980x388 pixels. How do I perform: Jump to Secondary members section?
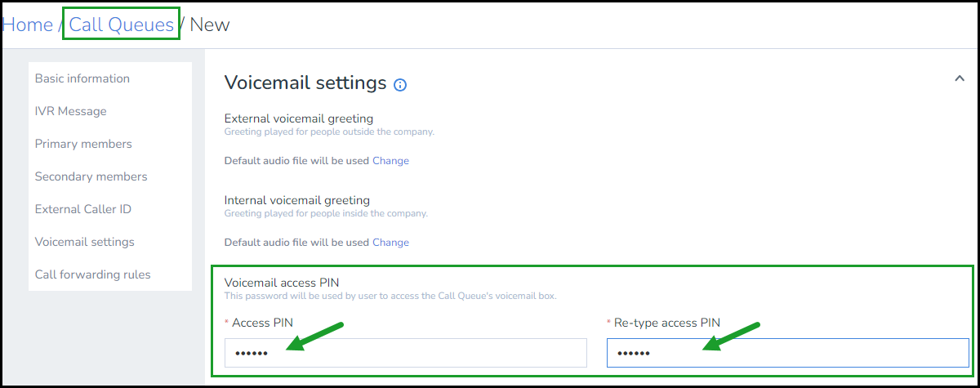tap(91, 176)
